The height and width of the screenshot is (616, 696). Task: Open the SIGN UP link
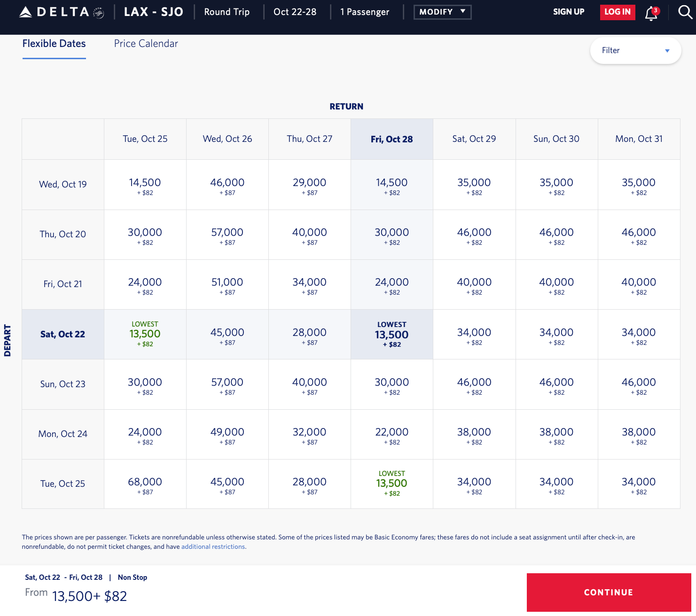click(x=568, y=12)
